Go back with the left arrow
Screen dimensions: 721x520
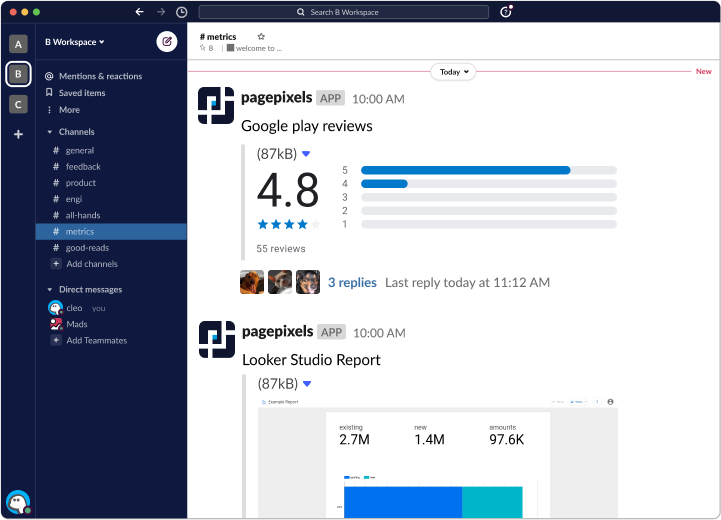139,12
